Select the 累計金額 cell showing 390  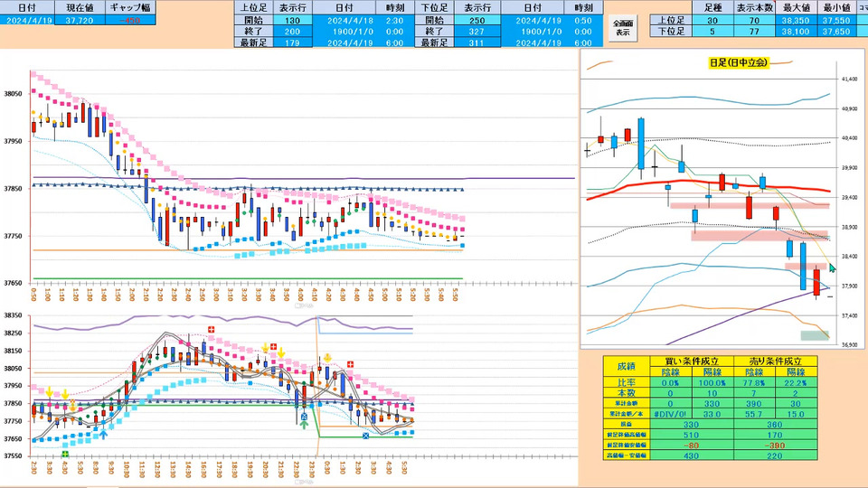coord(754,403)
